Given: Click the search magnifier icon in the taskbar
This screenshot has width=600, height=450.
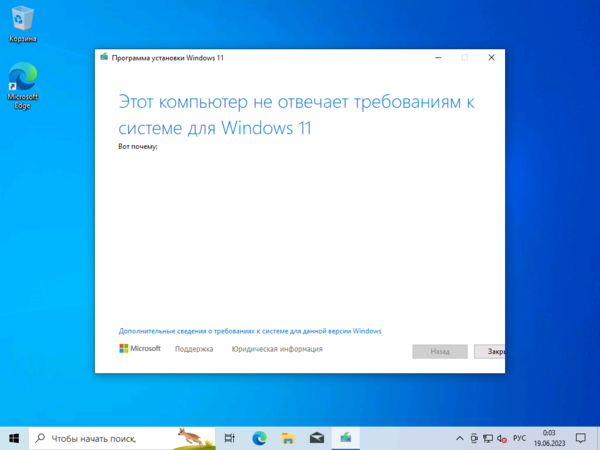Looking at the screenshot, I should coord(40,438).
